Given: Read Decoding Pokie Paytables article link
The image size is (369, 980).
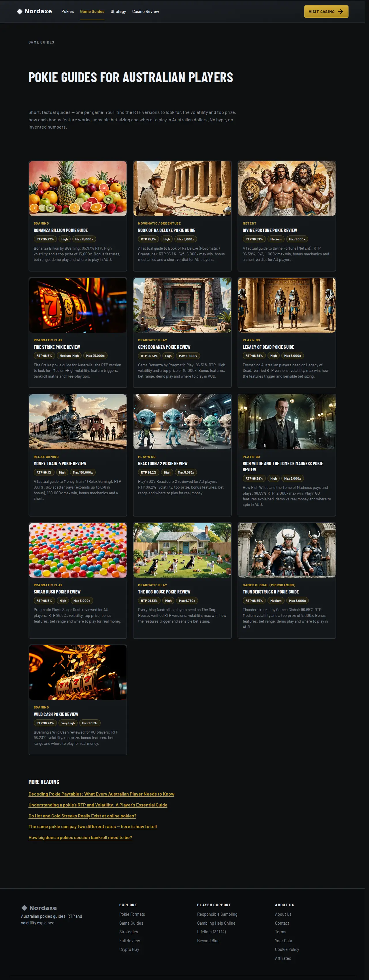Looking at the screenshot, I should pyautogui.click(x=101, y=794).
